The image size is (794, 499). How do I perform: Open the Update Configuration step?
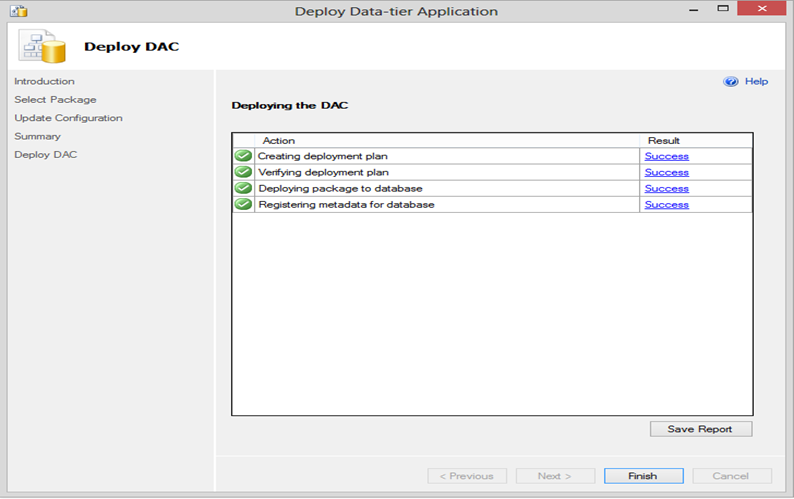(68, 118)
